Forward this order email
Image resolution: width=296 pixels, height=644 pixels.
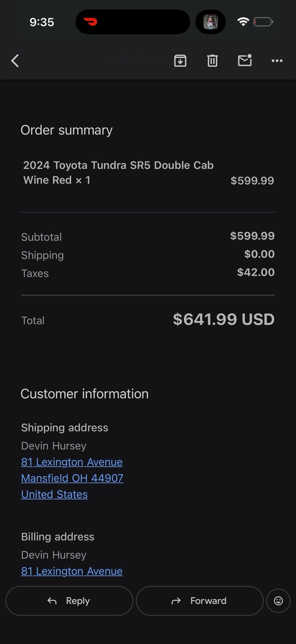(x=199, y=601)
